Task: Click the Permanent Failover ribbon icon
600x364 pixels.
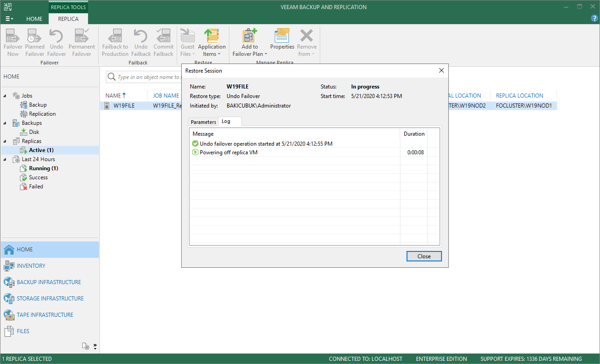Action: tap(82, 43)
